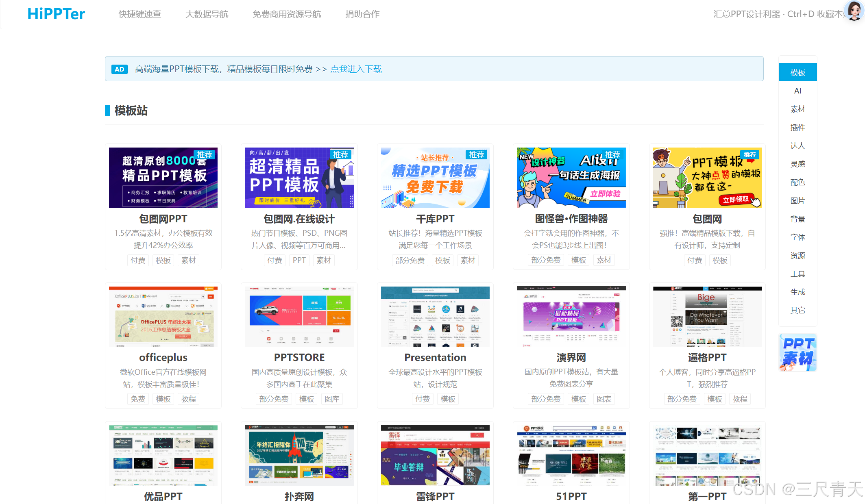The height and width of the screenshot is (504, 865).
Task: Open 大数据导航 in top navigation
Action: point(207,14)
